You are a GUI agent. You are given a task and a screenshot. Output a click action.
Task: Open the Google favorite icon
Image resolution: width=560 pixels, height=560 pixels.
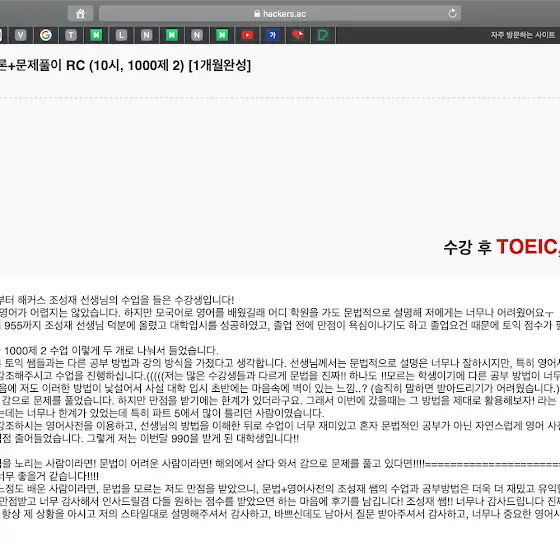tap(46, 35)
